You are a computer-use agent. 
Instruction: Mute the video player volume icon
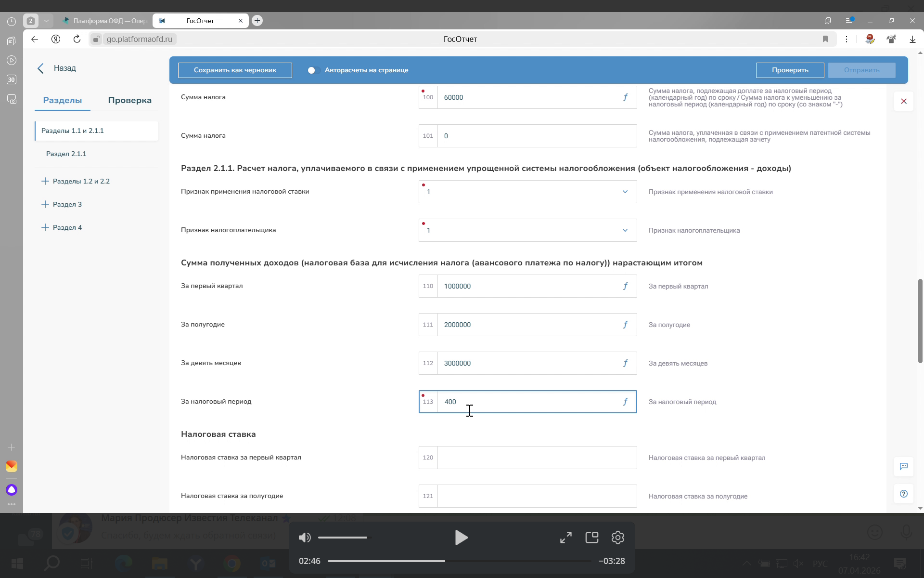[305, 538]
